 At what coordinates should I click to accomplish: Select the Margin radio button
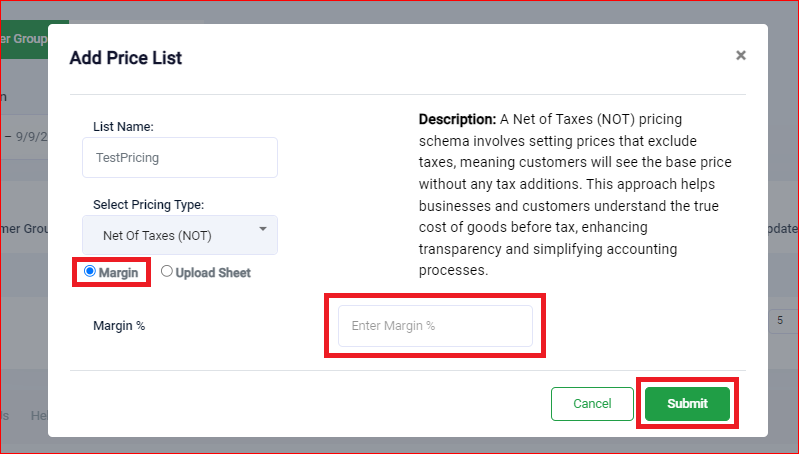90,271
